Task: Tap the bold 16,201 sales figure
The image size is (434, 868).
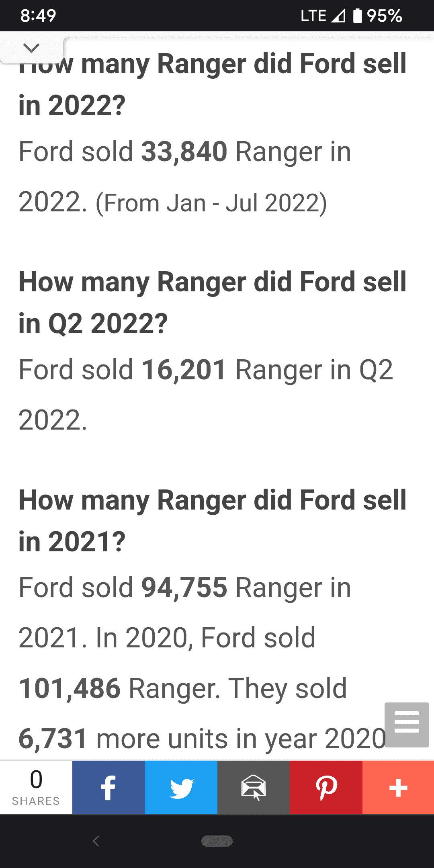Action: pos(184,370)
